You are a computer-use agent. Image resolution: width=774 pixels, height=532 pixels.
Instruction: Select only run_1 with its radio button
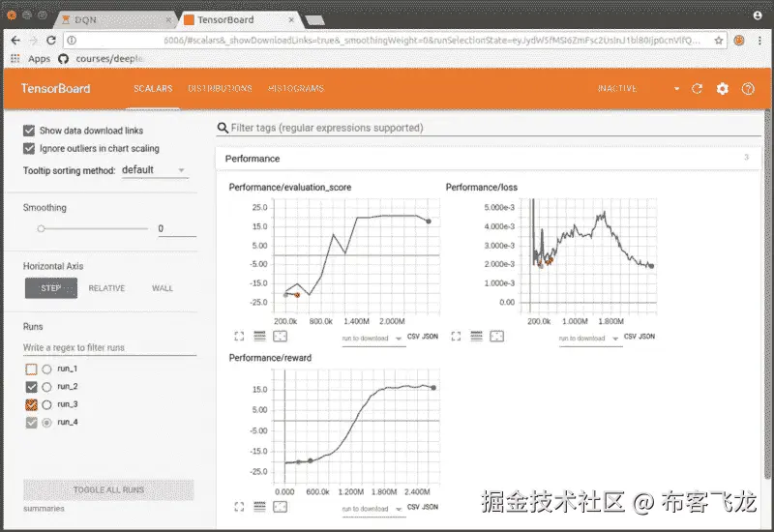[46, 369]
